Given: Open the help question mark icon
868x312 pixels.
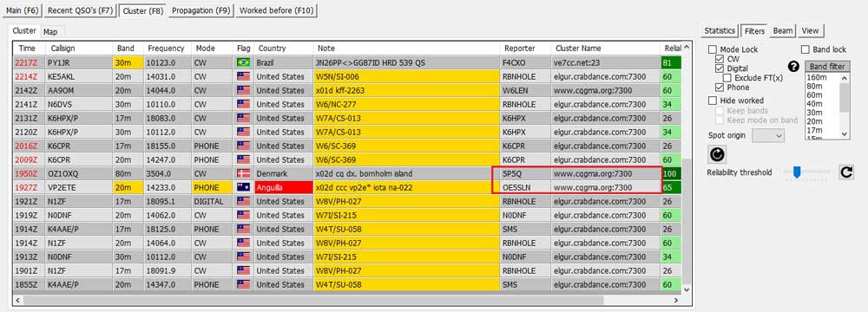Looking at the screenshot, I should tap(794, 67).
